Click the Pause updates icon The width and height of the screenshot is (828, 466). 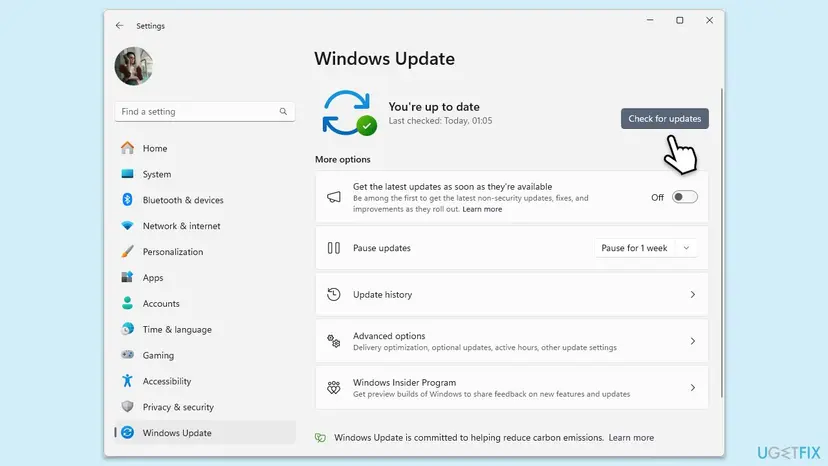[334, 248]
